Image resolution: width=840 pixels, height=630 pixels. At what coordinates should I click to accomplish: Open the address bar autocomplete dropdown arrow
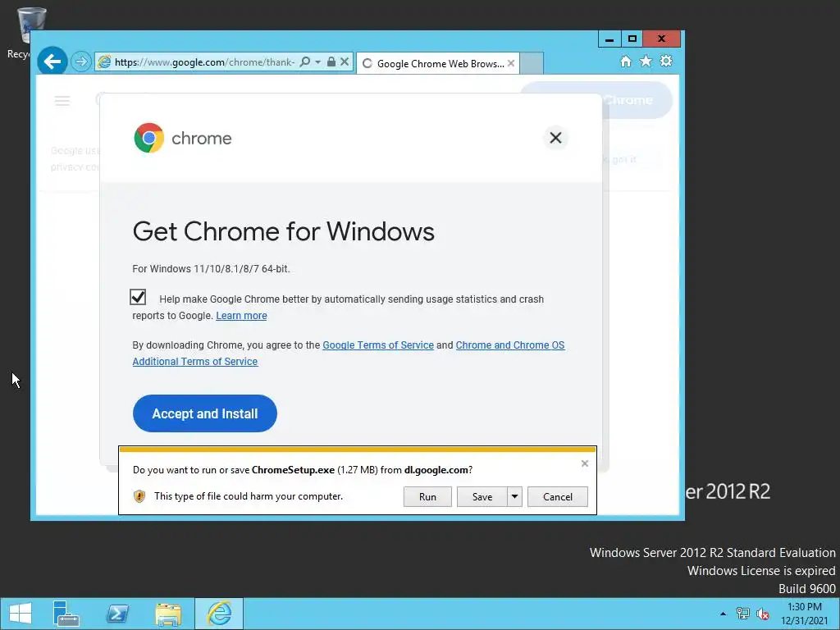click(x=317, y=62)
